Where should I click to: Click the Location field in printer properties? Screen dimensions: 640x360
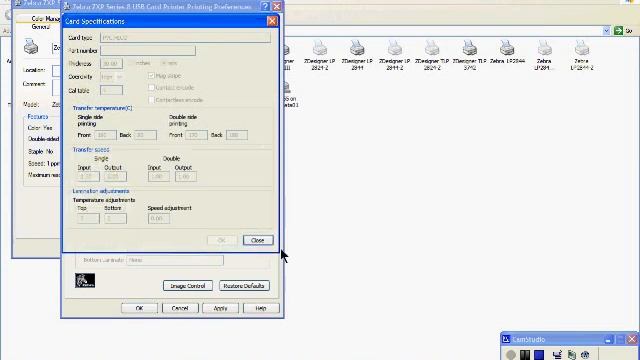coord(56,70)
